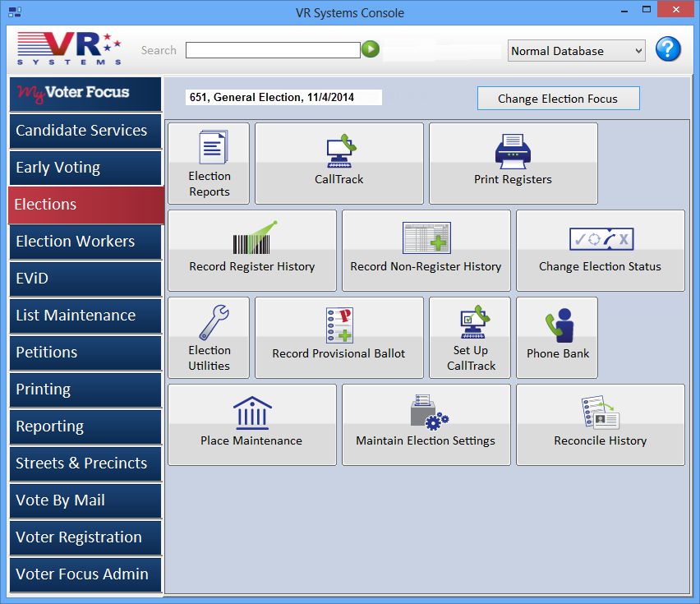Screen dimensions: 700x604
Task: Open Election Utilities wrench icon
Action: pyautogui.click(x=214, y=322)
